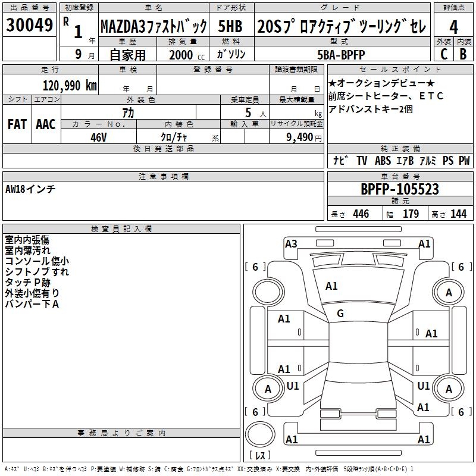Click lot number 30049

coord(29,25)
